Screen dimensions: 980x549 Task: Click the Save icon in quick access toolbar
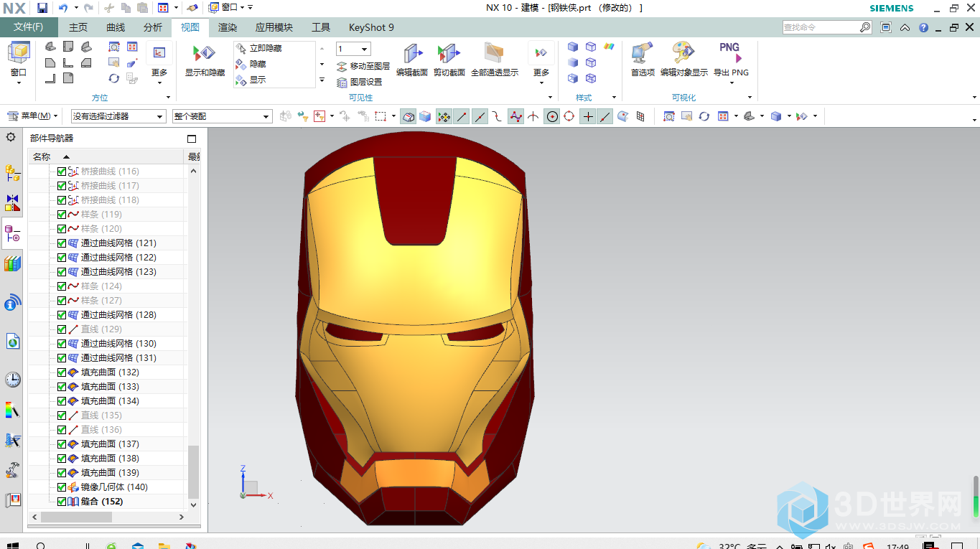[42, 8]
